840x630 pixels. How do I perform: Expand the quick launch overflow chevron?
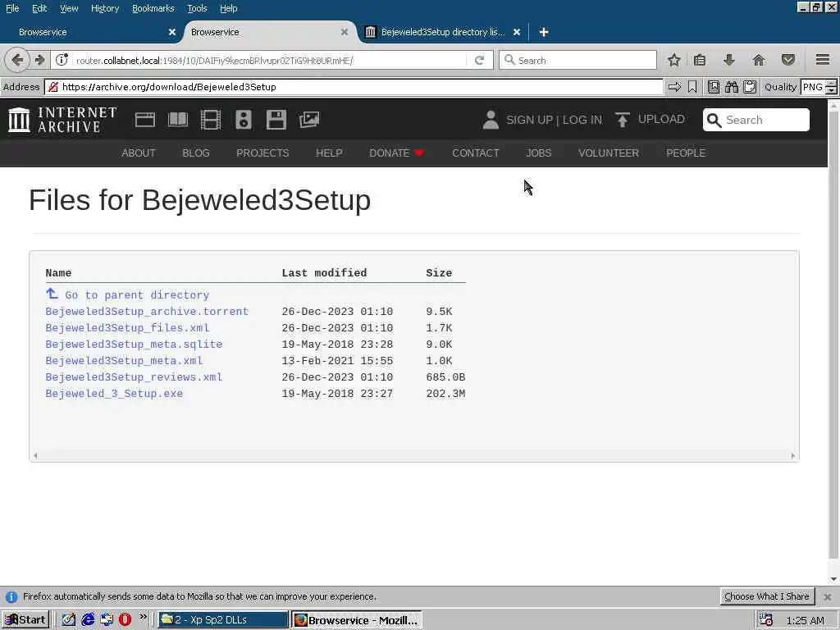pyautogui.click(x=143, y=617)
